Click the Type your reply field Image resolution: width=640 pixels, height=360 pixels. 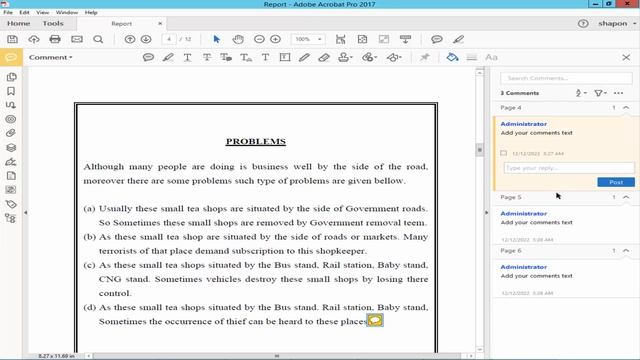[569, 168]
